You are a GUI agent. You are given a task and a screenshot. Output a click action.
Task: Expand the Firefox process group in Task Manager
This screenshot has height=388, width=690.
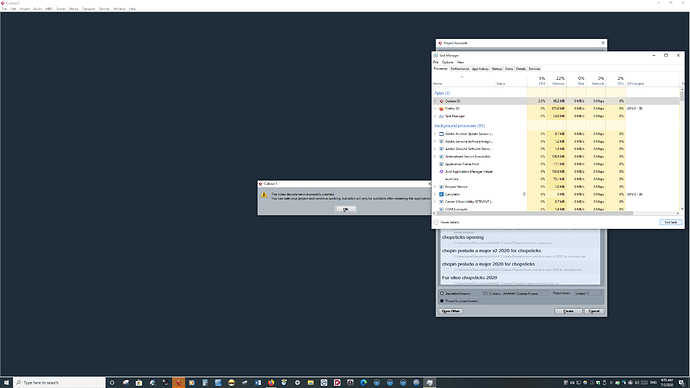pos(435,109)
